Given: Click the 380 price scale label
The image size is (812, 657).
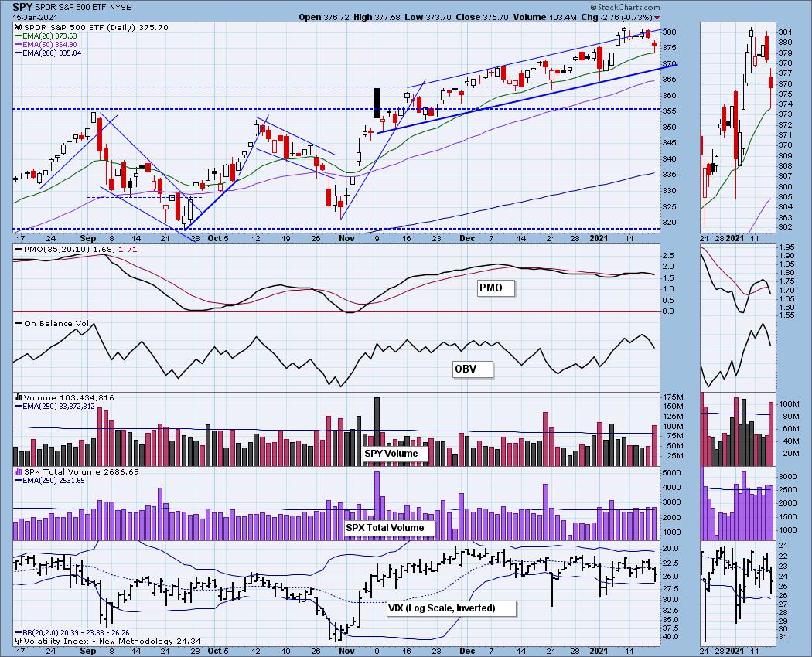Looking at the screenshot, I should 670,32.
